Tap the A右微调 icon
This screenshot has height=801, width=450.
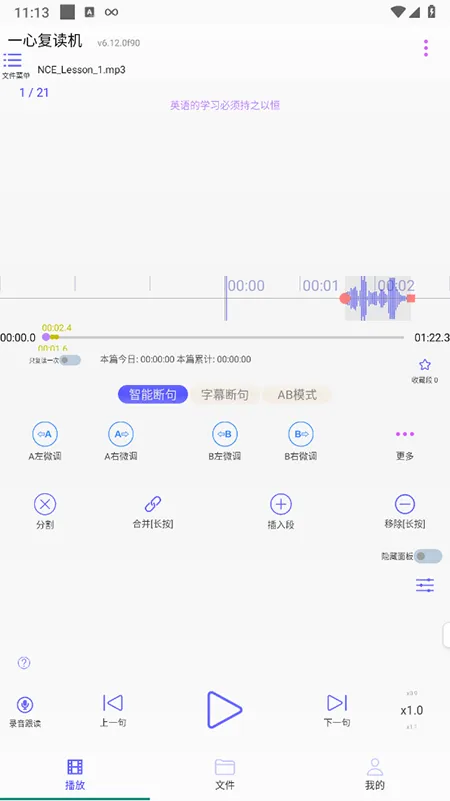pyautogui.click(x=121, y=434)
